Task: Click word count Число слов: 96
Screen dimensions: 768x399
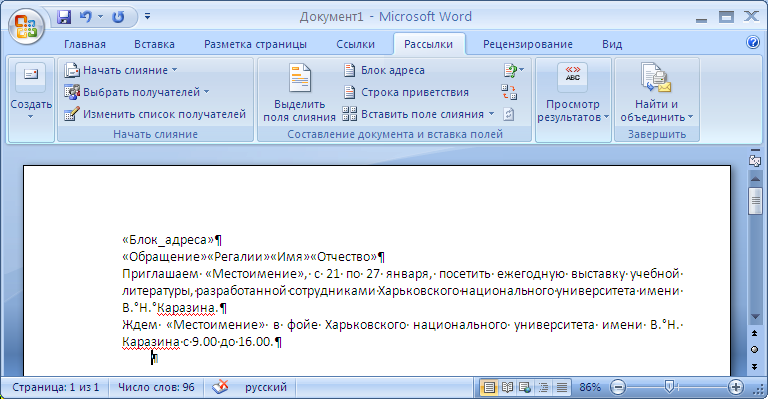Action: 156,387
